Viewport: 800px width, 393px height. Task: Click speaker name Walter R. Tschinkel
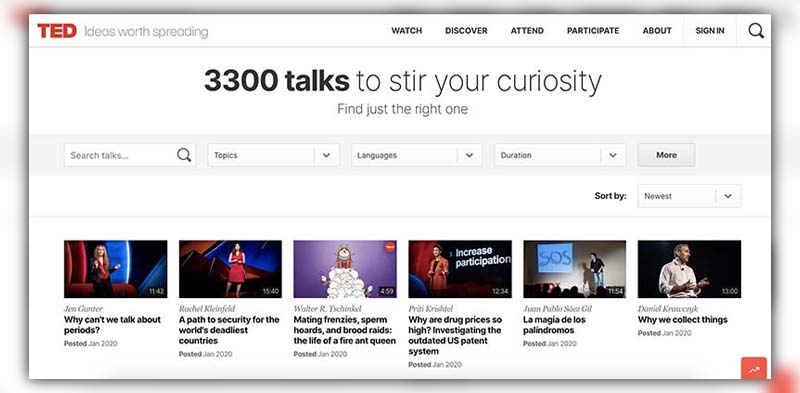pyautogui.click(x=329, y=309)
